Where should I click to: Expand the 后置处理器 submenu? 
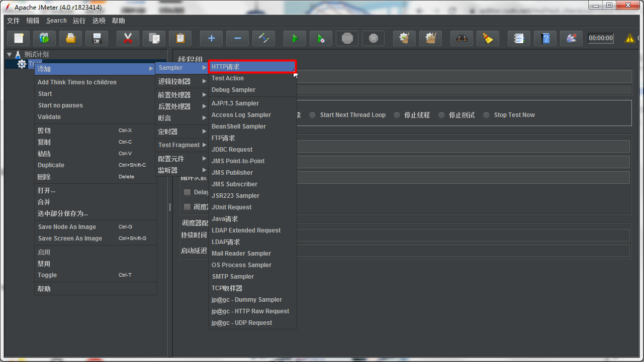(x=182, y=106)
